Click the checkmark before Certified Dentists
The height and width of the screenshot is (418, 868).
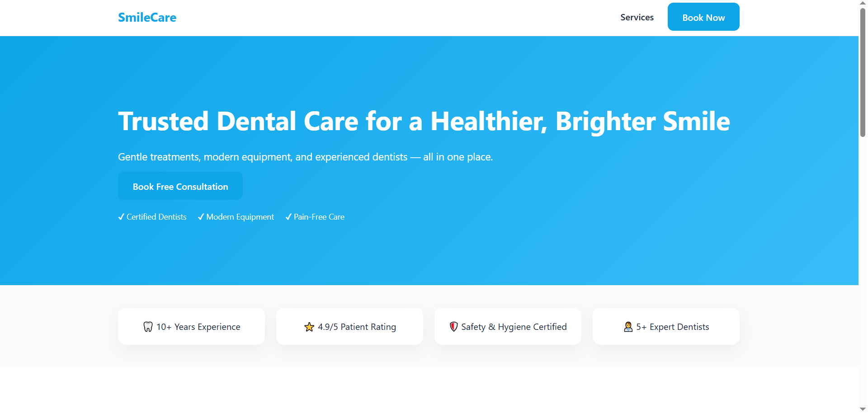click(x=121, y=217)
